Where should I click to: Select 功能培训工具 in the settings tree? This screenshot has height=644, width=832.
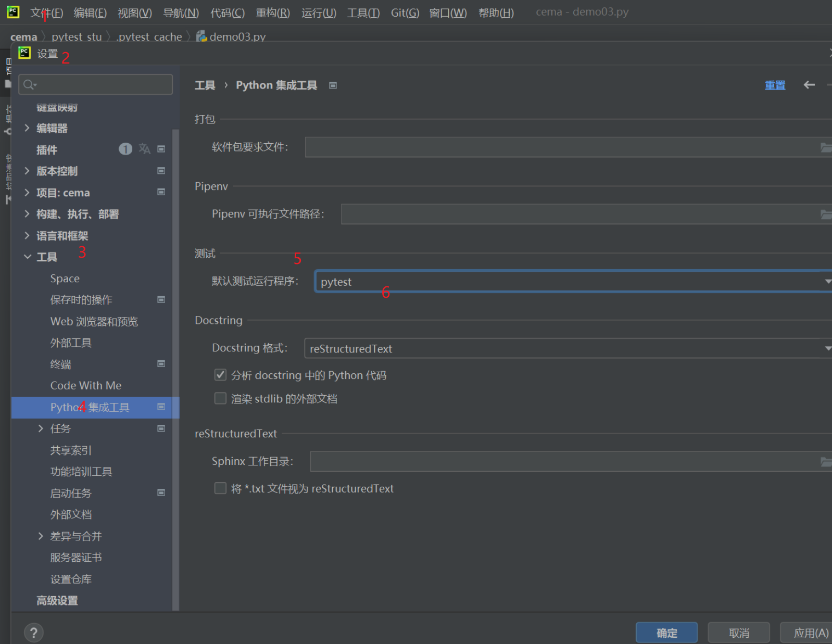pos(81,471)
